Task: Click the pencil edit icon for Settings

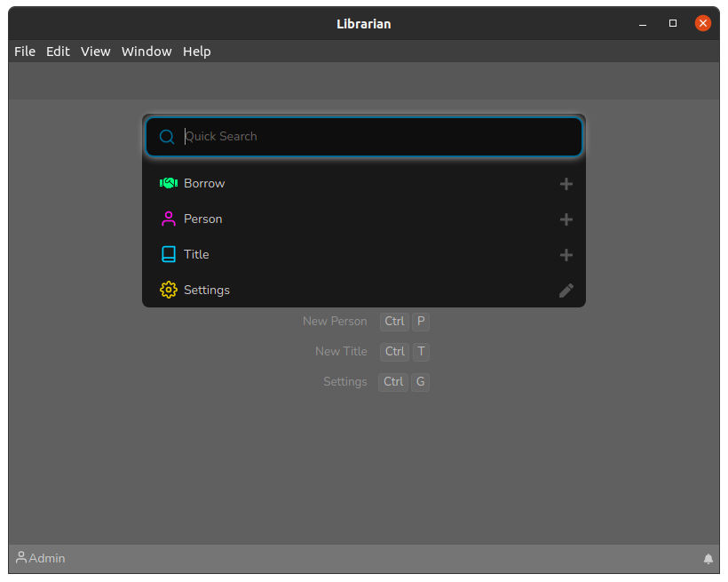Action: (x=566, y=291)
